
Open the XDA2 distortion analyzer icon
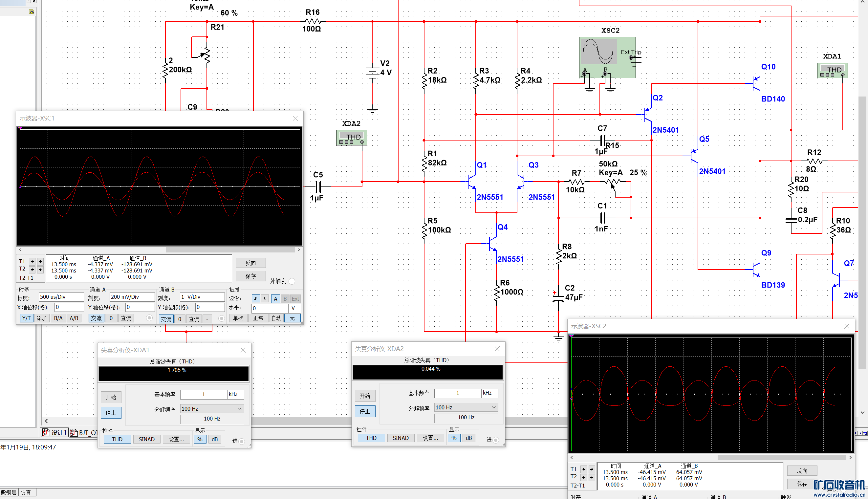click(x=351, y=138)
